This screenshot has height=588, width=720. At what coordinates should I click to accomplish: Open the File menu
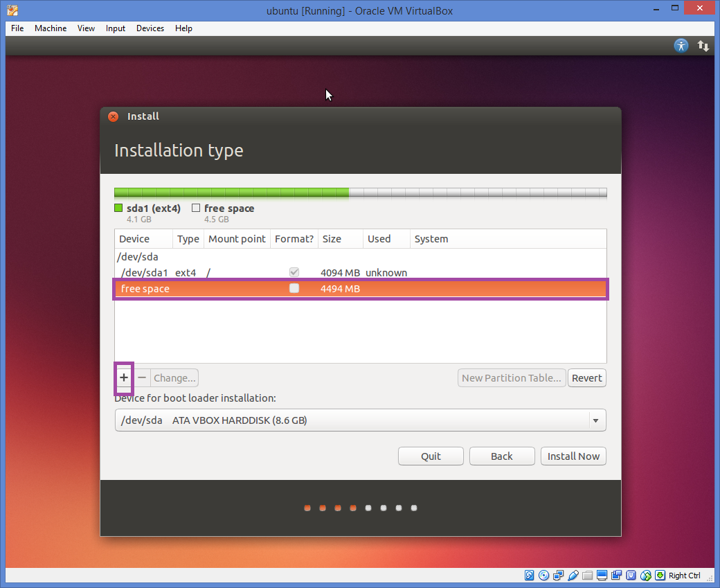[17, 28]
